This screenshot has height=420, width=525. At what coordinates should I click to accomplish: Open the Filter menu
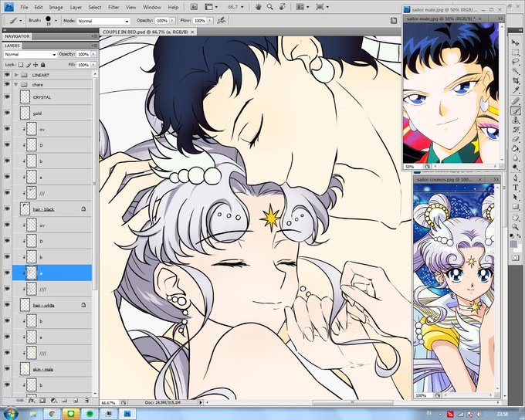pyautogui.click(x=113, y=7)
